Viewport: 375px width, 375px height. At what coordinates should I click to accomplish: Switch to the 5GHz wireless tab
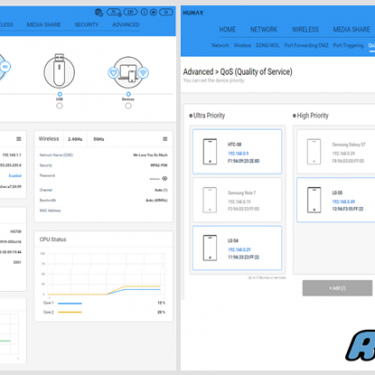point(99,139)
